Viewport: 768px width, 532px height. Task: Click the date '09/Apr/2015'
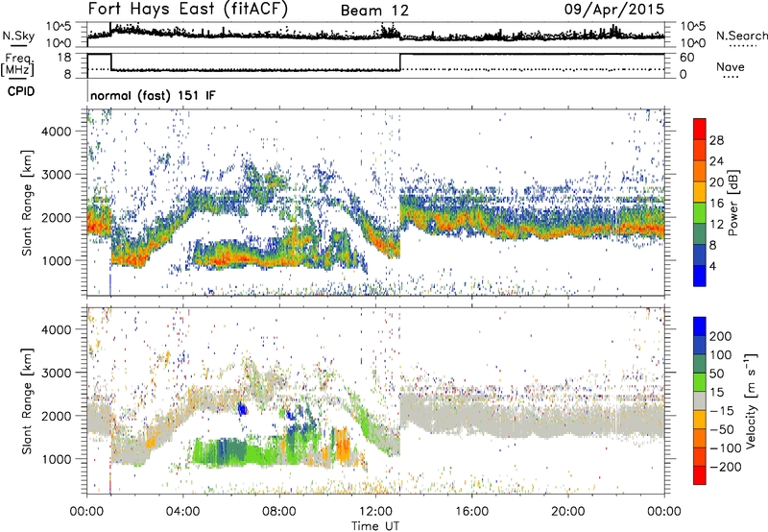click(614, 10)
